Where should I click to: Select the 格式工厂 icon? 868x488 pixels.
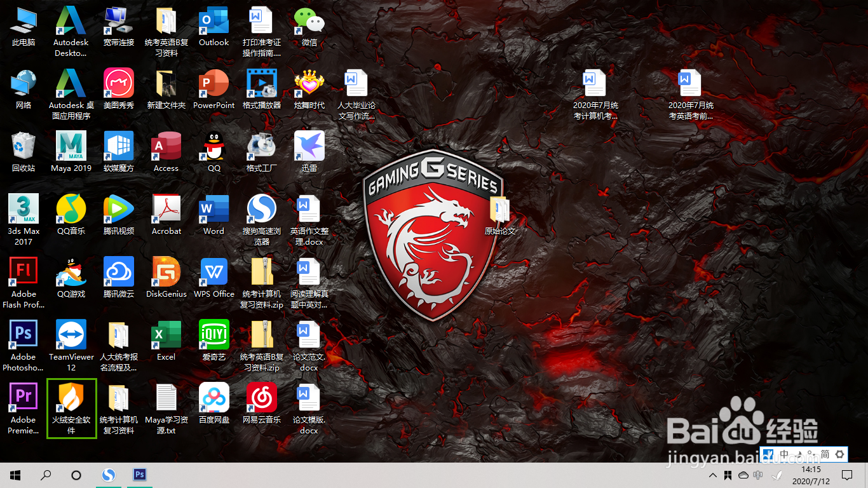pyautogui.click(x=262, y=152)
